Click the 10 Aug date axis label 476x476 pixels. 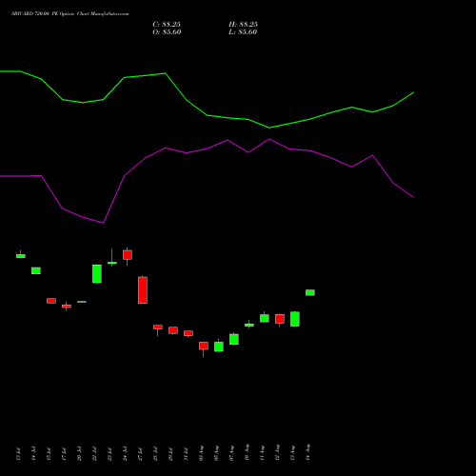247,452
